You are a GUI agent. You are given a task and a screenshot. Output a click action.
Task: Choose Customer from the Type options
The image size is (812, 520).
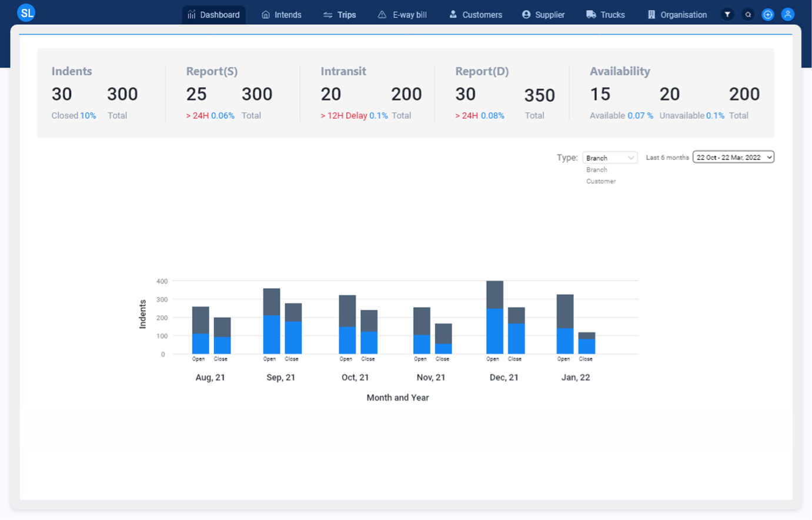(x=601, y=181)
